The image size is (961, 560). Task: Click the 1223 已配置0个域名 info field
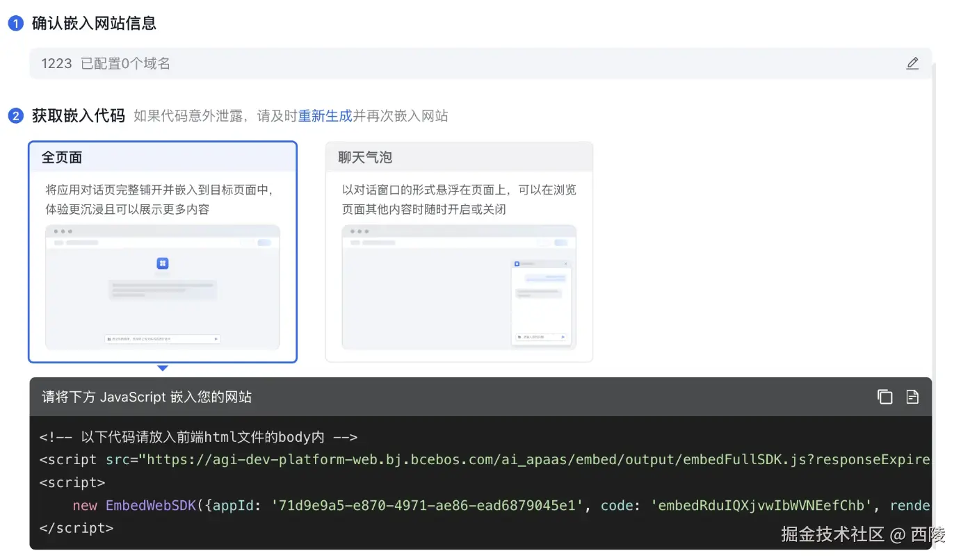point(480,63)
